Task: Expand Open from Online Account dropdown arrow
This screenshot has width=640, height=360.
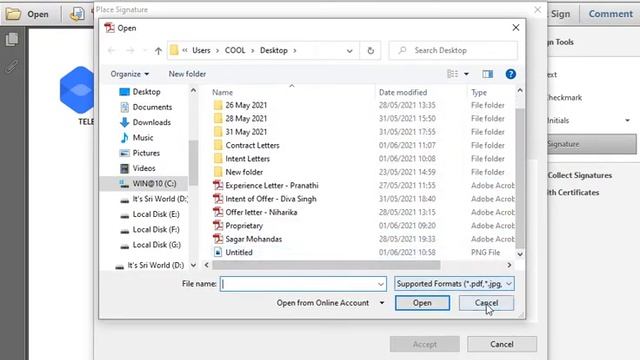Action: coord(382,303)
